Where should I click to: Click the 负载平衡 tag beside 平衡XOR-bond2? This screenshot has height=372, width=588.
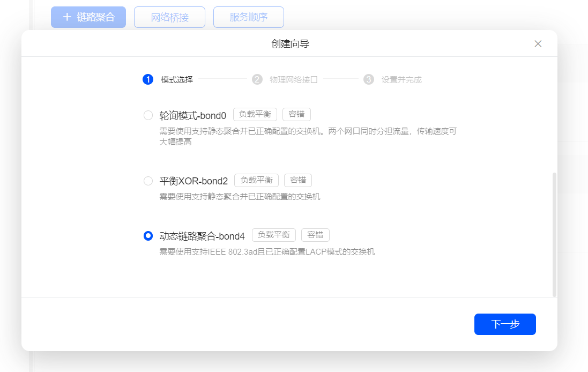pyautogui.click(x=257, y=181)
